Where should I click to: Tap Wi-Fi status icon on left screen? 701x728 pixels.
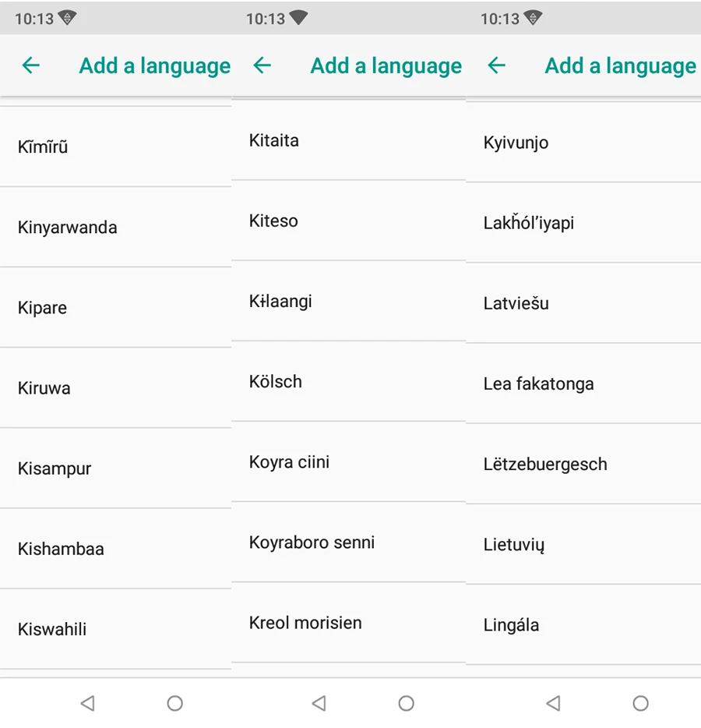point(68,18)
